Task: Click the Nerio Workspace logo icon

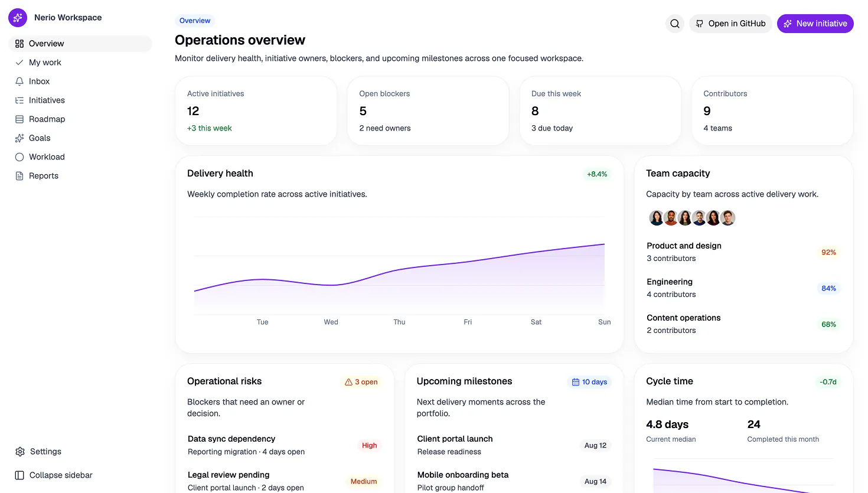Action: (18, 18)
